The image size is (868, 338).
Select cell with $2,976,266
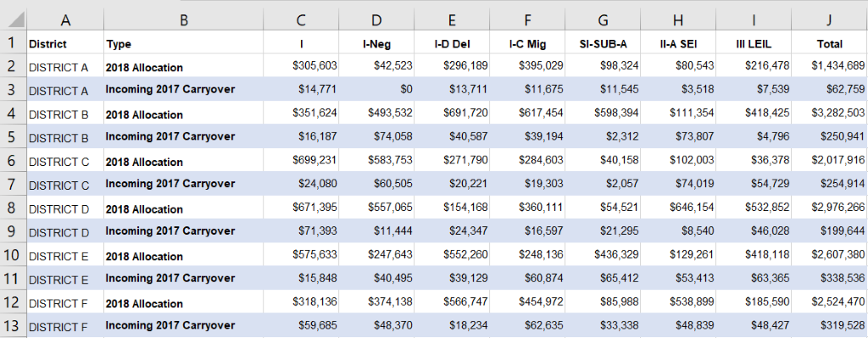tap(829, 208)
